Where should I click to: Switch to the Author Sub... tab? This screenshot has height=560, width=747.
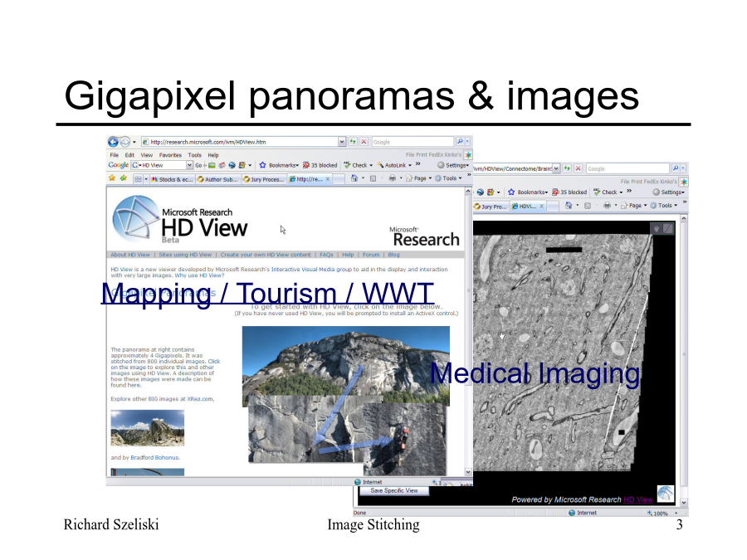(220, 178)
